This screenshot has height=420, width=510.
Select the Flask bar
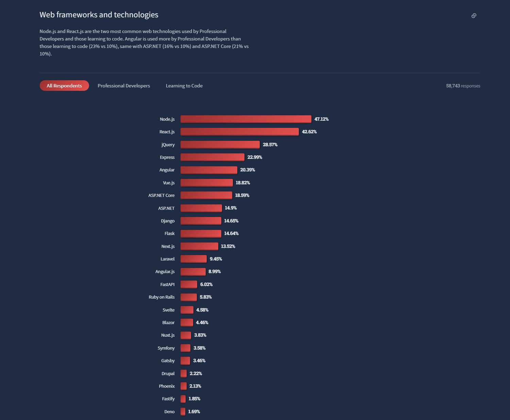[201, 233]
